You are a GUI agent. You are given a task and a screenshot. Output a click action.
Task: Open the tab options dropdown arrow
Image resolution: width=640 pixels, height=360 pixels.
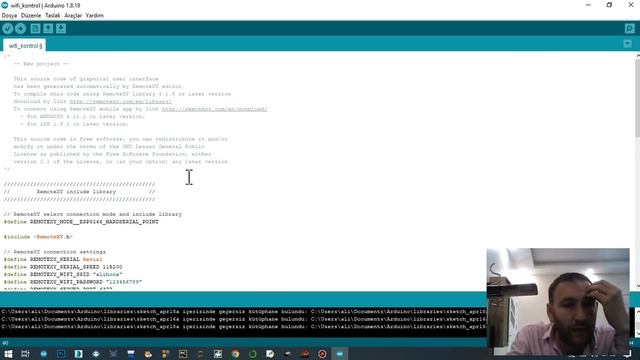[628, 44]
